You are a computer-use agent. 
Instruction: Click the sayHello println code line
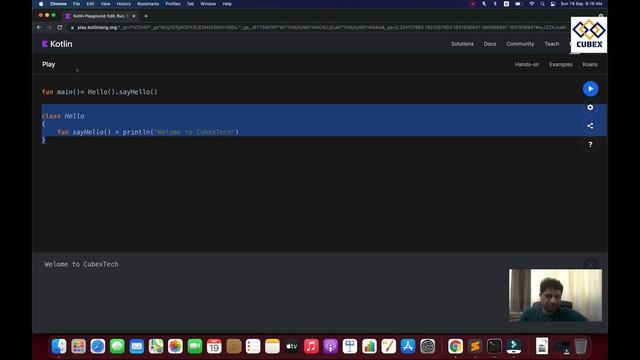coord(148,132)
